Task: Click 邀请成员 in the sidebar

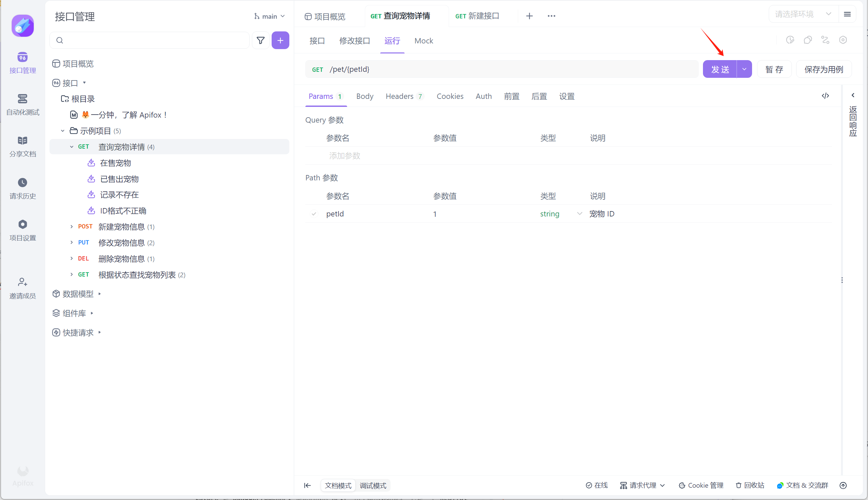Action: [x=23, y=288]
